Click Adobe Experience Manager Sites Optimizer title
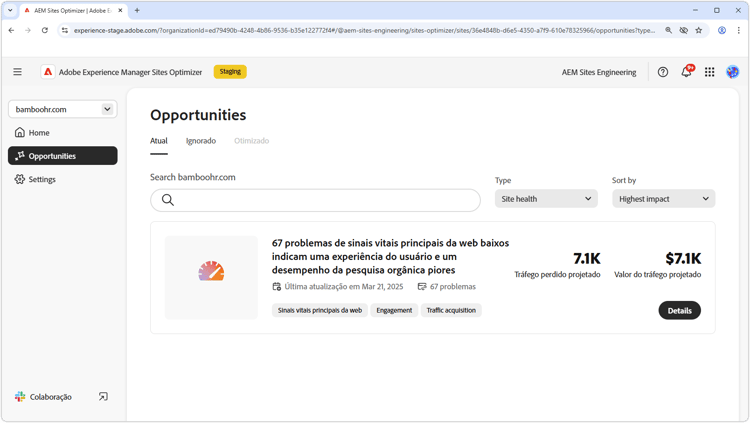 130,72
